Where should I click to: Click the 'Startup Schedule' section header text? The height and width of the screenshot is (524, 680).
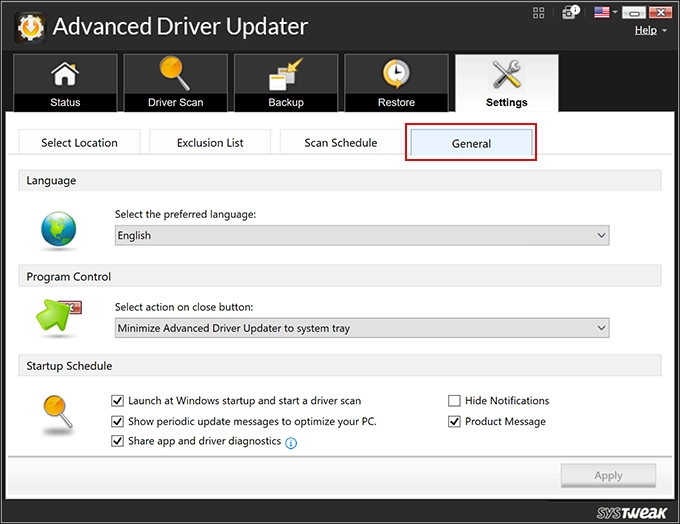click(69, 366)
